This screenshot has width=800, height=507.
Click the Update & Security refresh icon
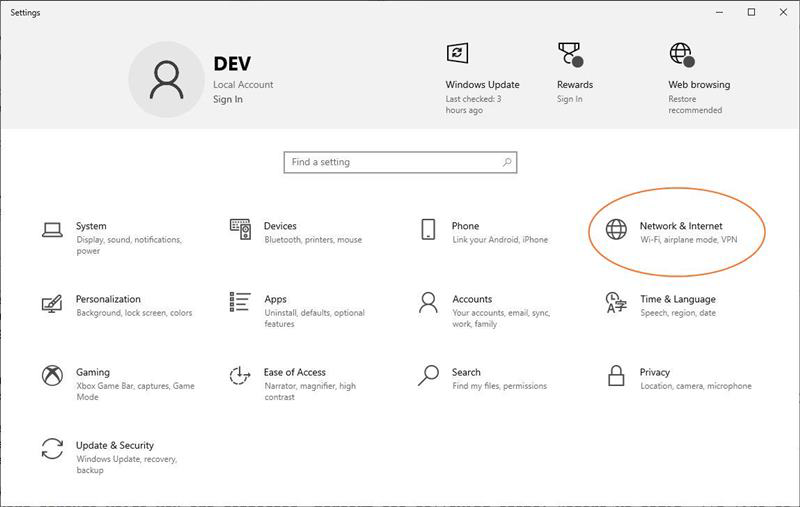[52, 449]
